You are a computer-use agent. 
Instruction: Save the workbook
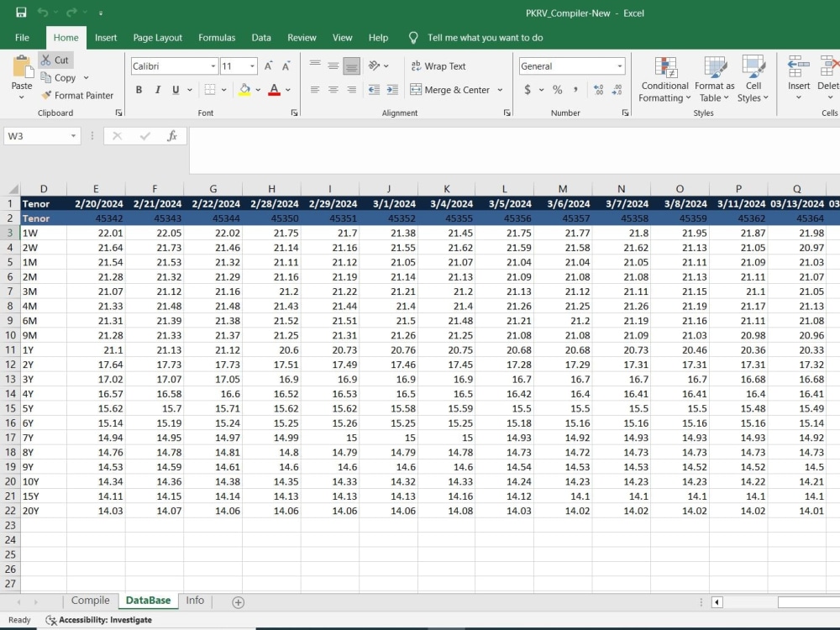(21, 13)
